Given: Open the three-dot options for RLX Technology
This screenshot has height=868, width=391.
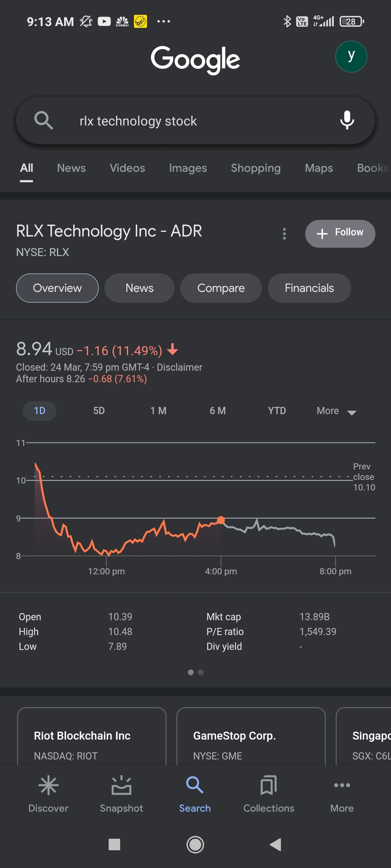Looking at the screenshot, I should point(284,234).
